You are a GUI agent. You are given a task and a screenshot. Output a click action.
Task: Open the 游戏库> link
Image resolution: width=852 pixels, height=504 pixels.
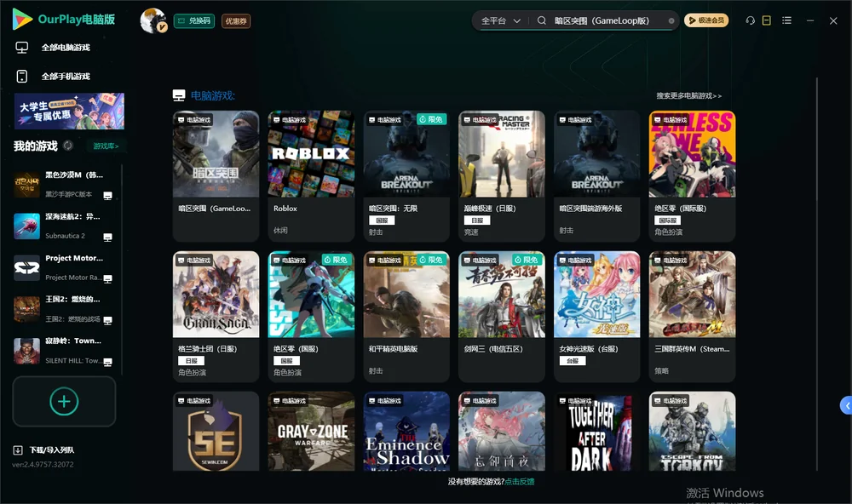coord(106,146)
